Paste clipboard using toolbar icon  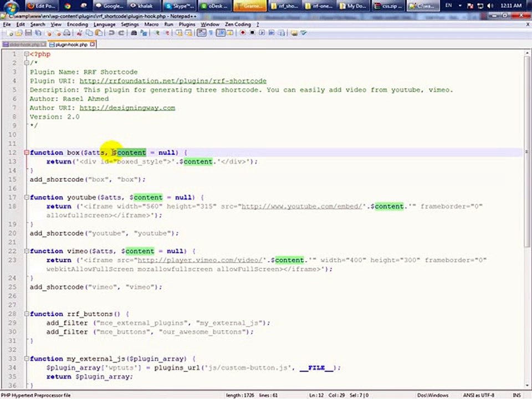point(99,33)
